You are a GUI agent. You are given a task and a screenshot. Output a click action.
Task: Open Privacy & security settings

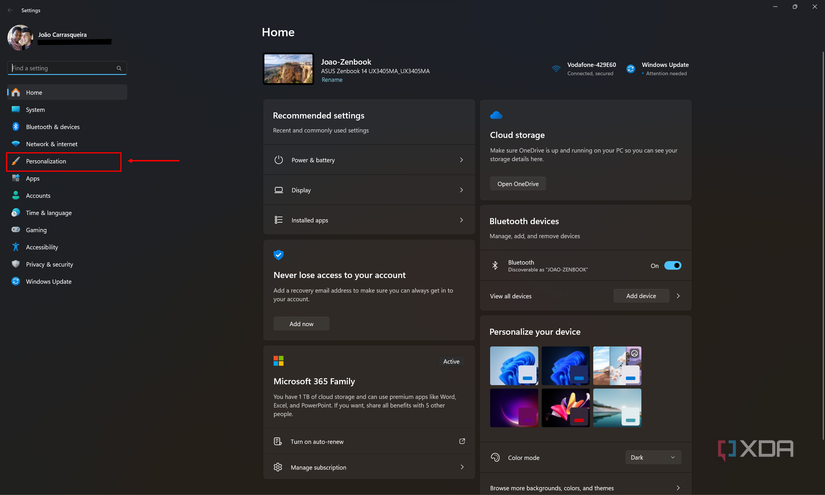pos(67,264)
